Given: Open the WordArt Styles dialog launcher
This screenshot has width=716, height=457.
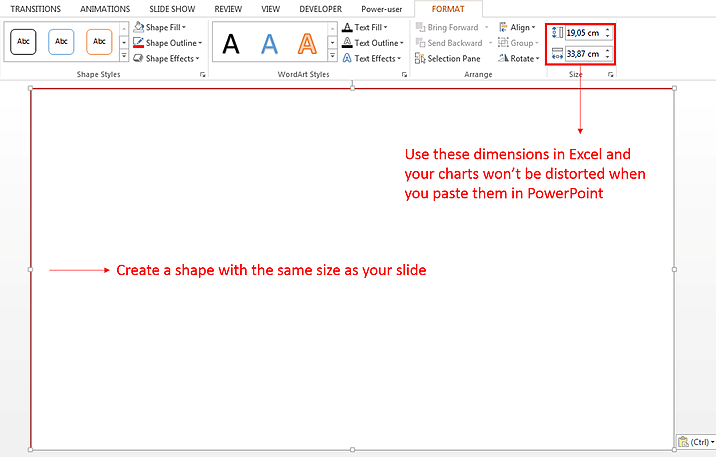Looking at the screenshot, I should click(405, 75).
